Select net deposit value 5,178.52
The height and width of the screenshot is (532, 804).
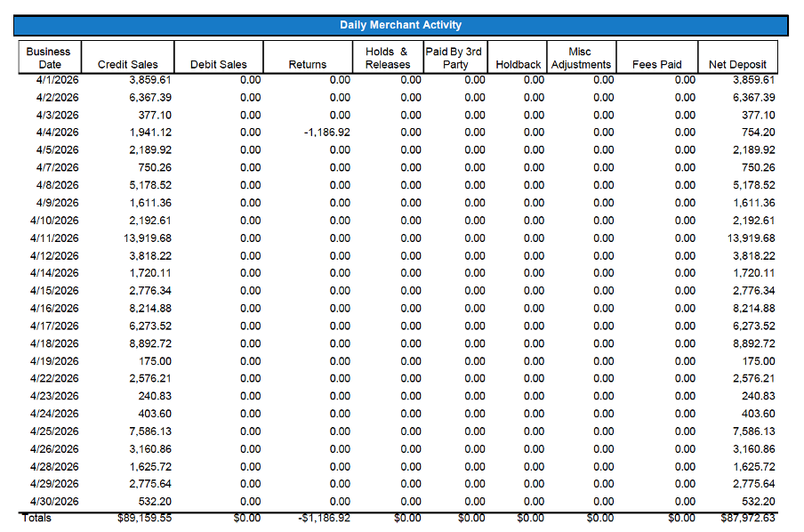[x=754, y=185]
